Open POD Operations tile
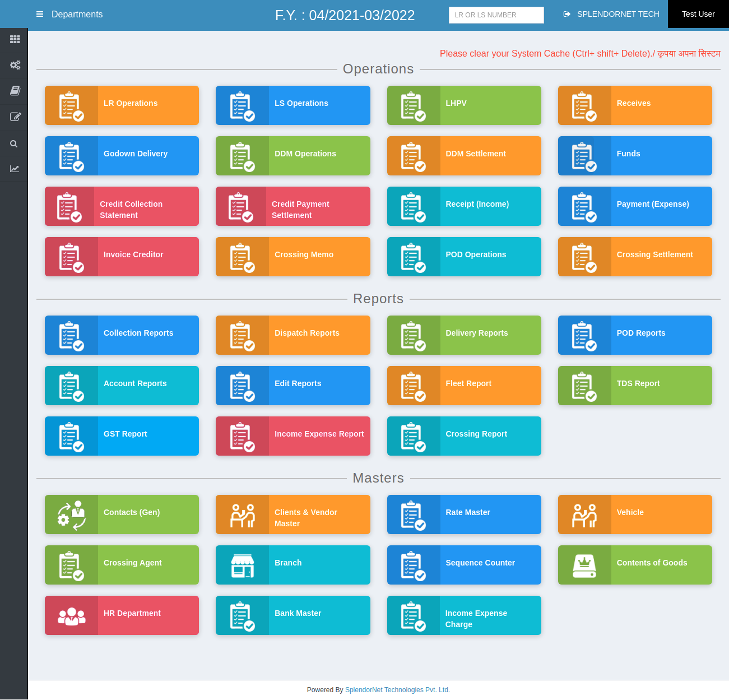 pos(464,257)
